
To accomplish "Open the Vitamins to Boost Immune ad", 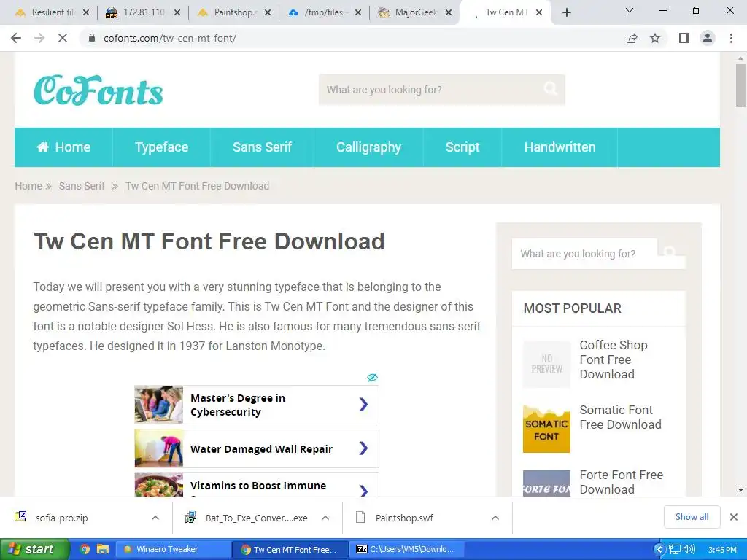I will (257, 485).
